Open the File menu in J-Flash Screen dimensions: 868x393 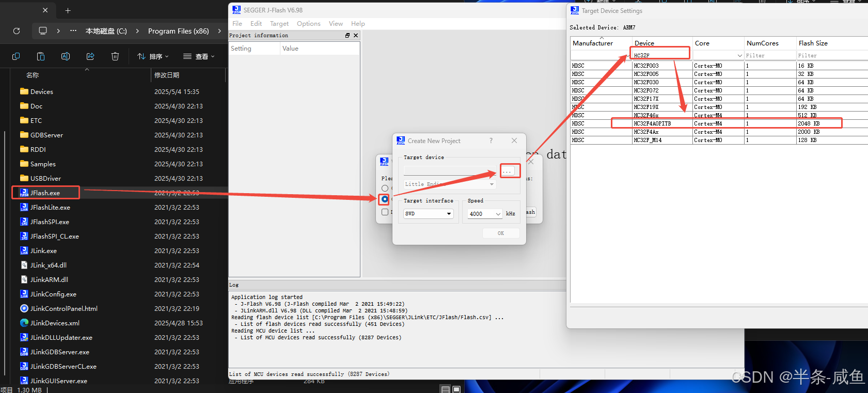(237, 24)
